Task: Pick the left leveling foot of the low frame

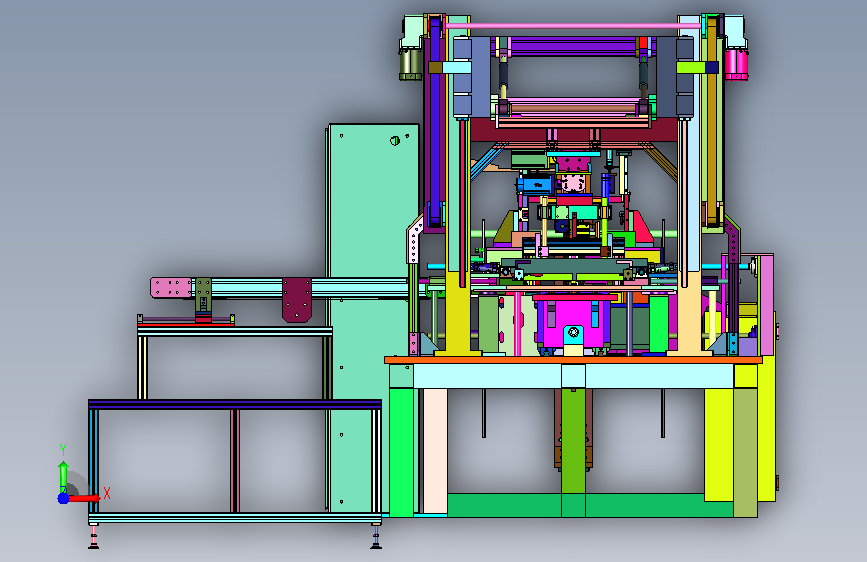Action: (93, 537)
